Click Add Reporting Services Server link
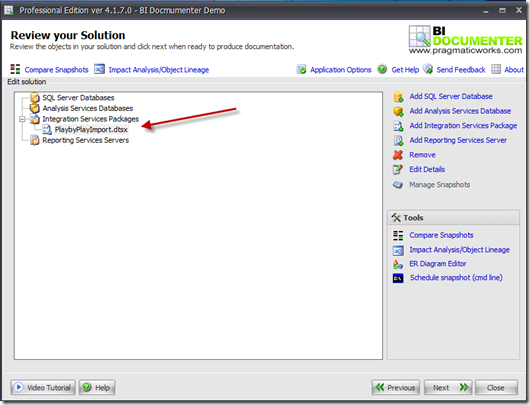 pyautogui.click(x=458, y=140)
